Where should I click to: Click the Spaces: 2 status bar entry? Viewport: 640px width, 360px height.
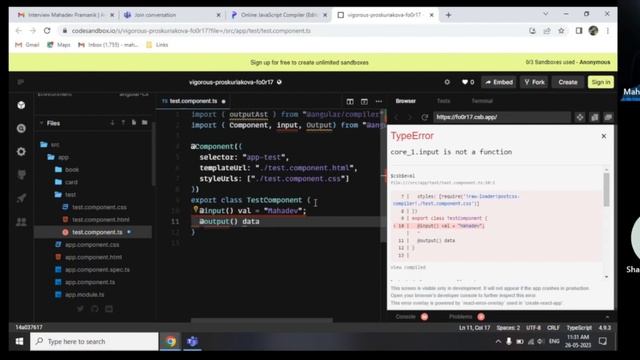[508, 328]
